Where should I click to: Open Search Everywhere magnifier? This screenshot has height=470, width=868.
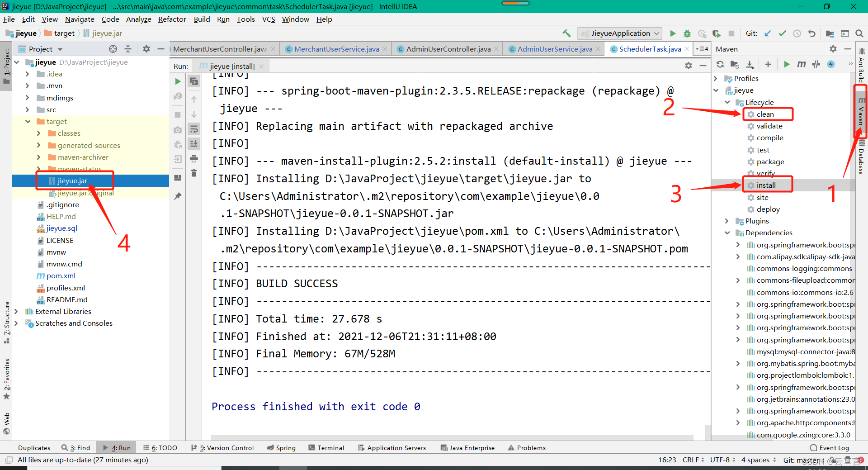tap(859, 33)
